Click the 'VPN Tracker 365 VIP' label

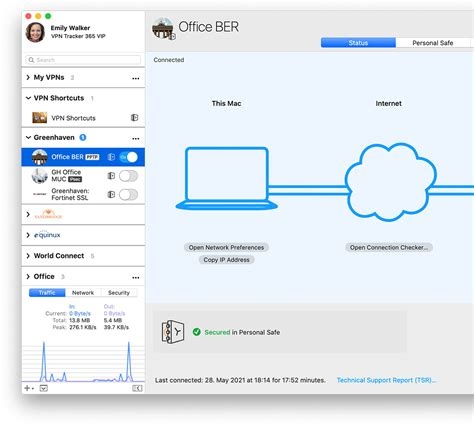(x=78, y=36)
